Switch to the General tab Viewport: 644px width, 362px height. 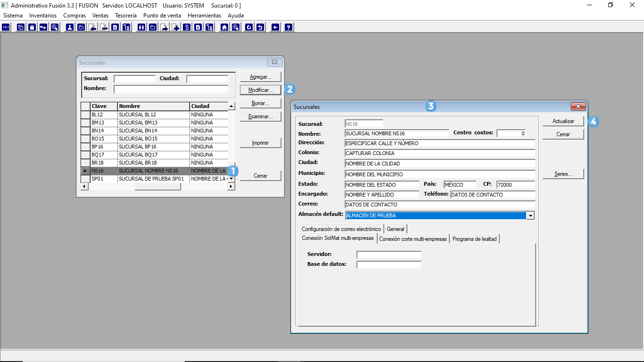pos(396,229)
